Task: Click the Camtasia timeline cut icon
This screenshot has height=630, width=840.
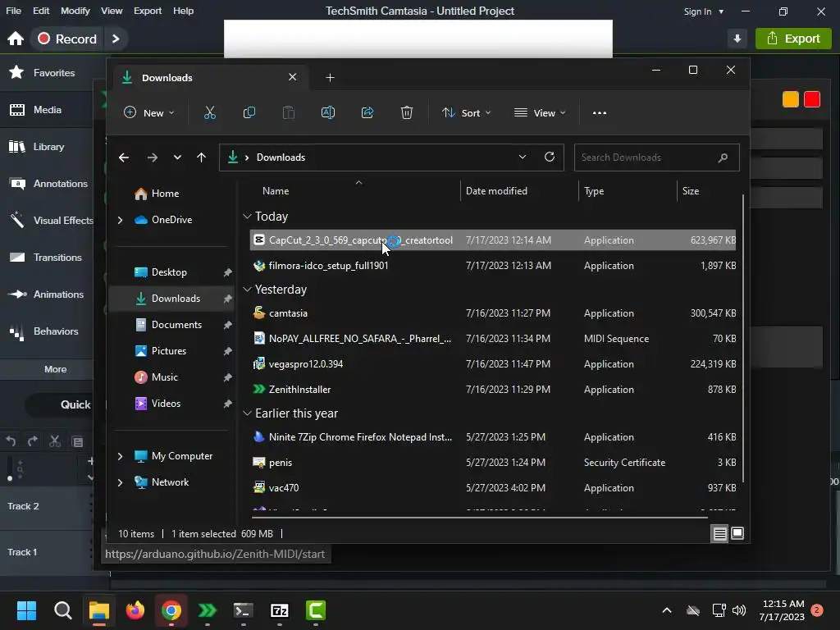Action: click(x=55, y=441)
